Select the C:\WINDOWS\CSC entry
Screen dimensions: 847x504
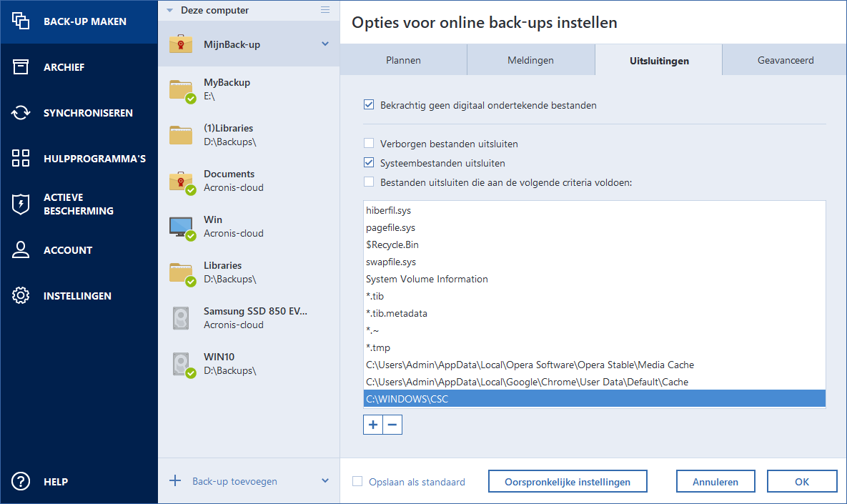[x=594, y=399]
